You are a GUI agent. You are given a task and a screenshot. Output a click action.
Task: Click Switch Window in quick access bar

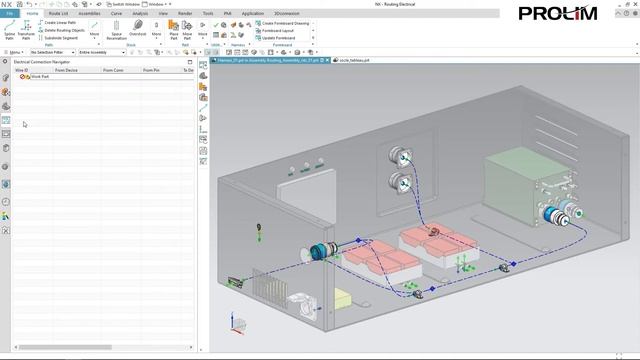(123, 4)
